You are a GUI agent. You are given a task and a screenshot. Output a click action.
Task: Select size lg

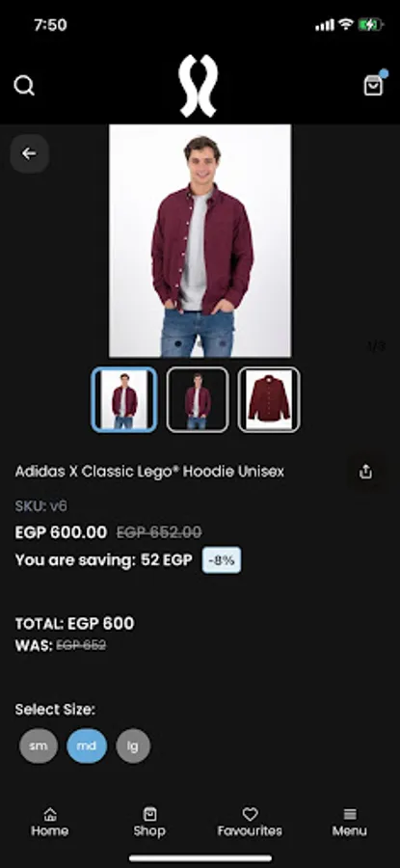(133, 746)
